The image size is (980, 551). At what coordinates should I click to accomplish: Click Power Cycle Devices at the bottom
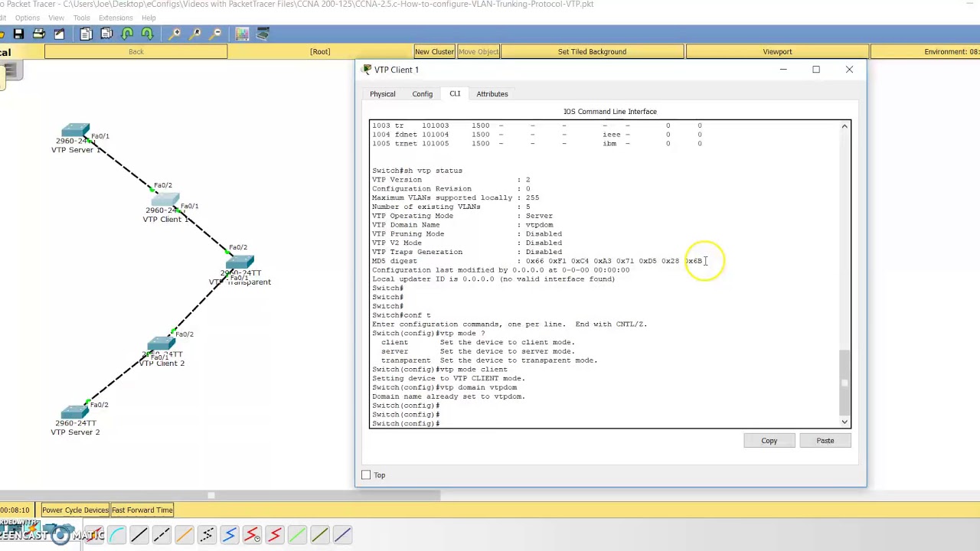point(74,510)
